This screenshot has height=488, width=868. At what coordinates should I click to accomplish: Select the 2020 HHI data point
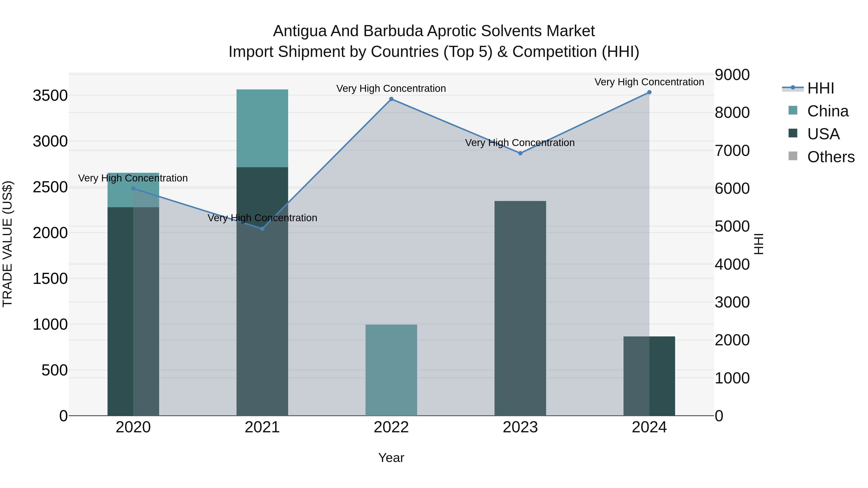click(x=133, y=189)
